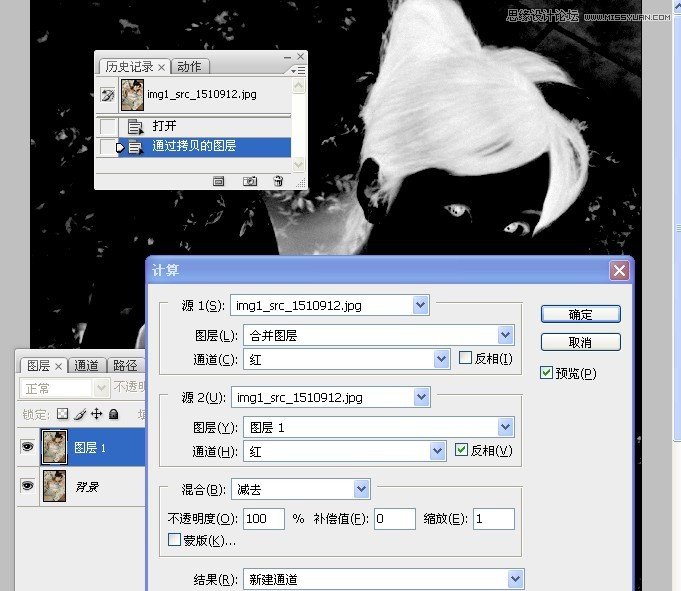Switch to the 通道 tab
The height and width of the screenshot is (591, 681).
[x=86, y=366]
